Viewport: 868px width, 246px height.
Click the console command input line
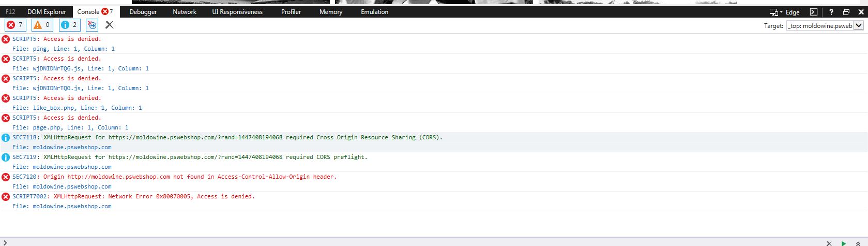(x=414, y=242)
